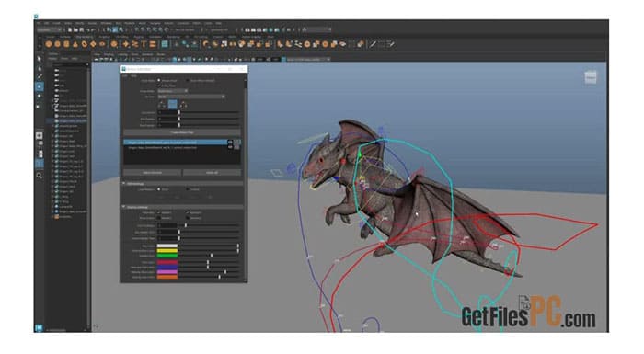Viewport: 644px width, 354px height.
Task: Open Edit menu in main menu bar
Action: 47,23
